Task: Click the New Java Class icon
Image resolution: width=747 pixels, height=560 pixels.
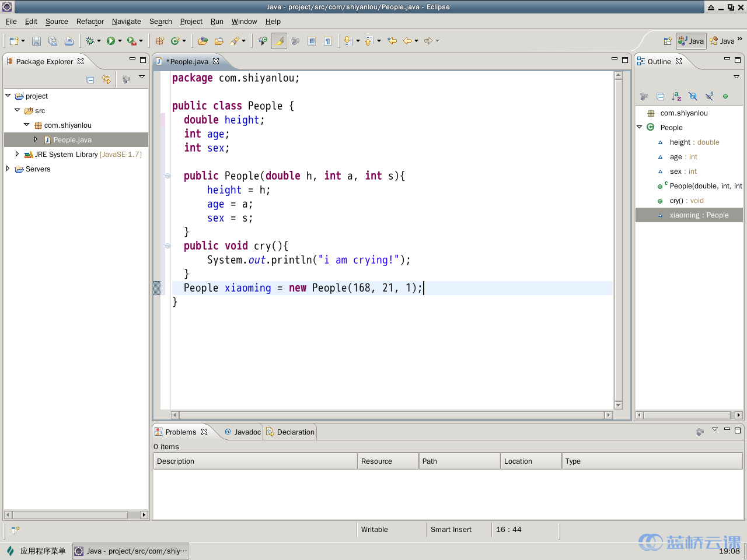Action: click(175, 41)
